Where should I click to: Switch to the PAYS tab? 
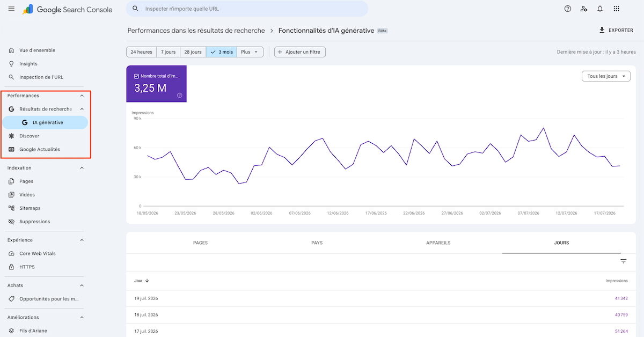point(317,243)
